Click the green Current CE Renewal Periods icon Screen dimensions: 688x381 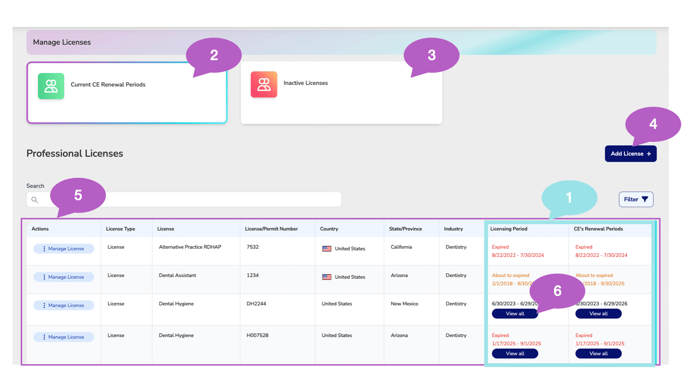tap(51, 86)
